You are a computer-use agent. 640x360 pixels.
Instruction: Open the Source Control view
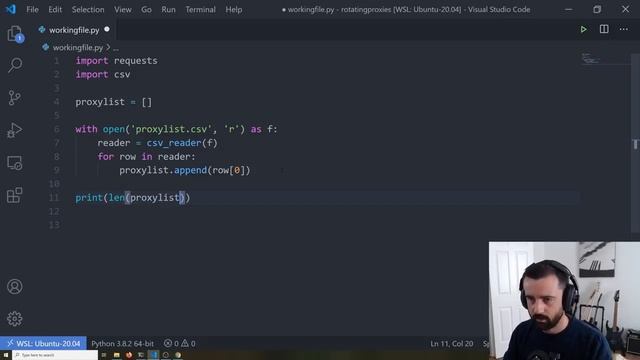click(x=14, y=98)
